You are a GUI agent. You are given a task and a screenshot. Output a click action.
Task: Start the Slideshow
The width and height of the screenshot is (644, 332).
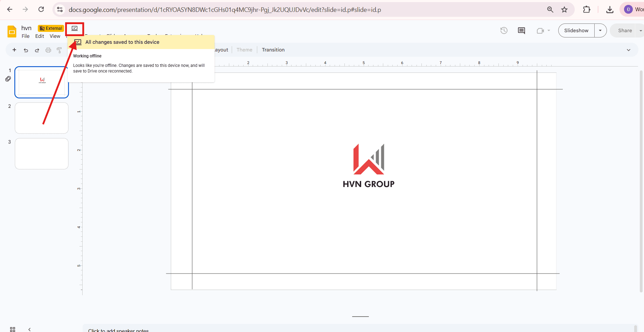576,30
